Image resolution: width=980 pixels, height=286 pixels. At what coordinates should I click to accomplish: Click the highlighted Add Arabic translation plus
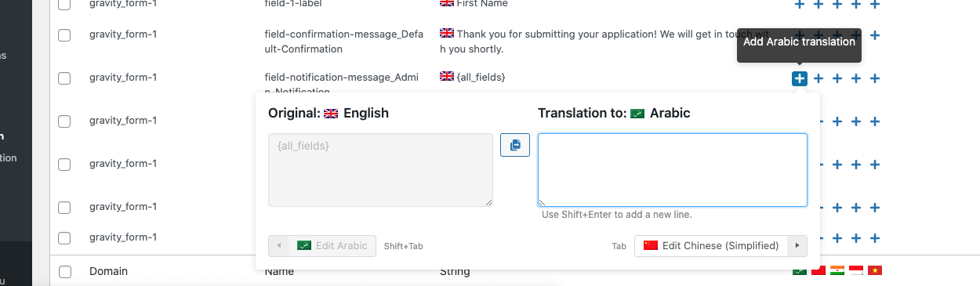(799, 78)
